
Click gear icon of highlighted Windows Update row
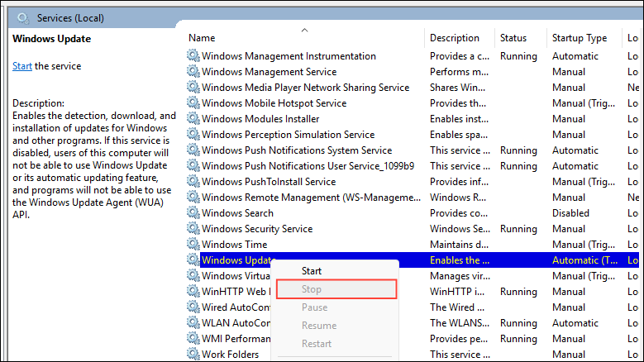(x=193, y=260)
